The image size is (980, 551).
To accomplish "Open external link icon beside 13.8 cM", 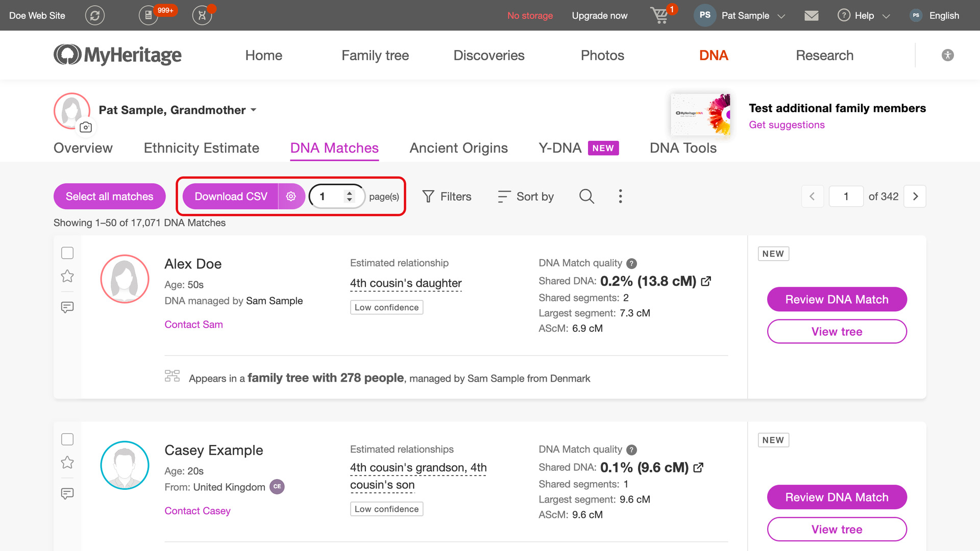I will click(706, 281).
